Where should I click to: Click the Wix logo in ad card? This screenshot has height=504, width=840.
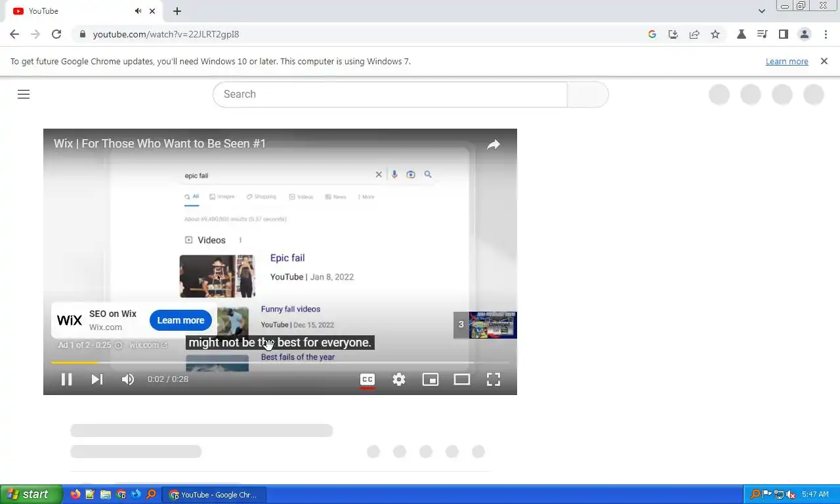[70, 320]
